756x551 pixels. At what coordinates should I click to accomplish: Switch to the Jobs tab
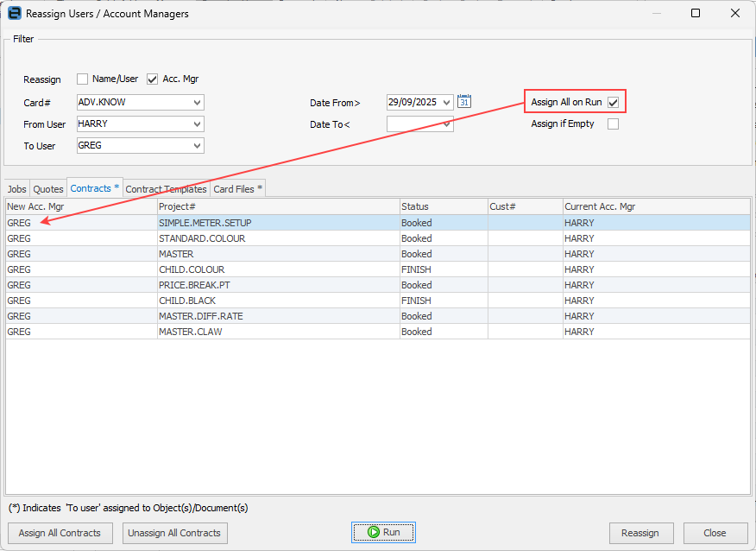coord(17,189)
